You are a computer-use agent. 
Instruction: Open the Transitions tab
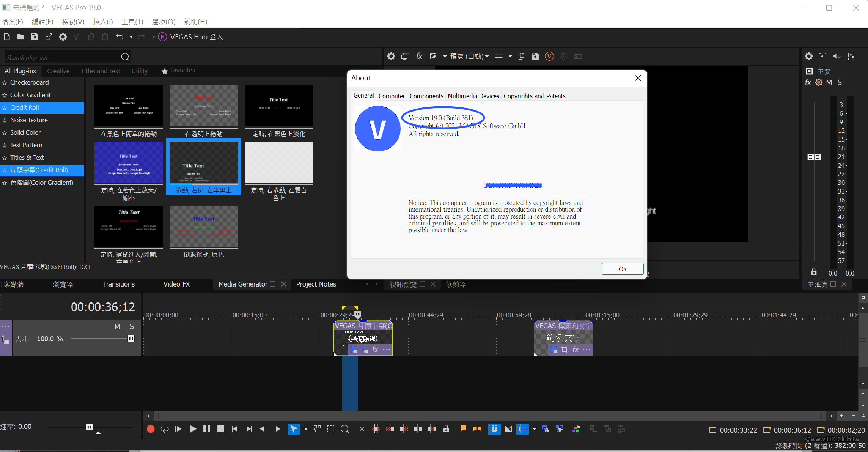[x=118, y=284]
